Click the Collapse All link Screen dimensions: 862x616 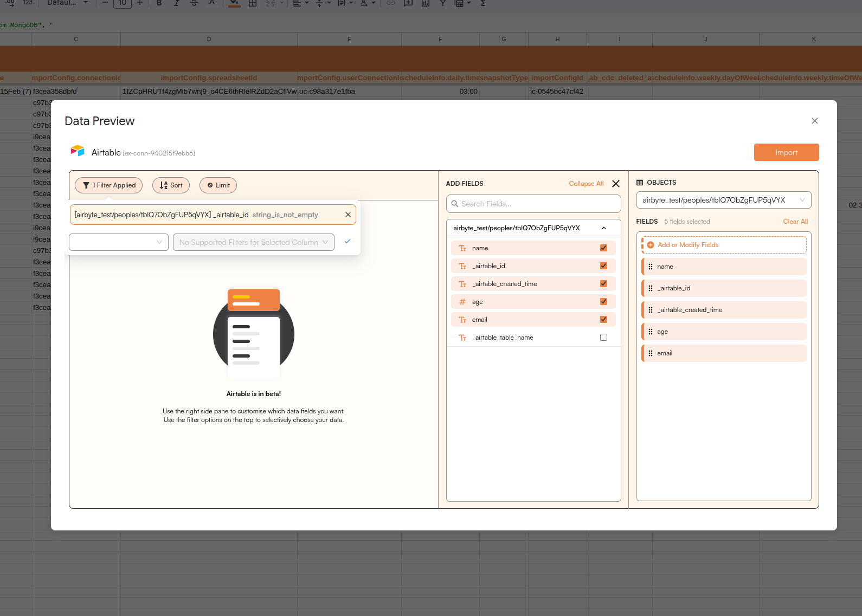586,184
